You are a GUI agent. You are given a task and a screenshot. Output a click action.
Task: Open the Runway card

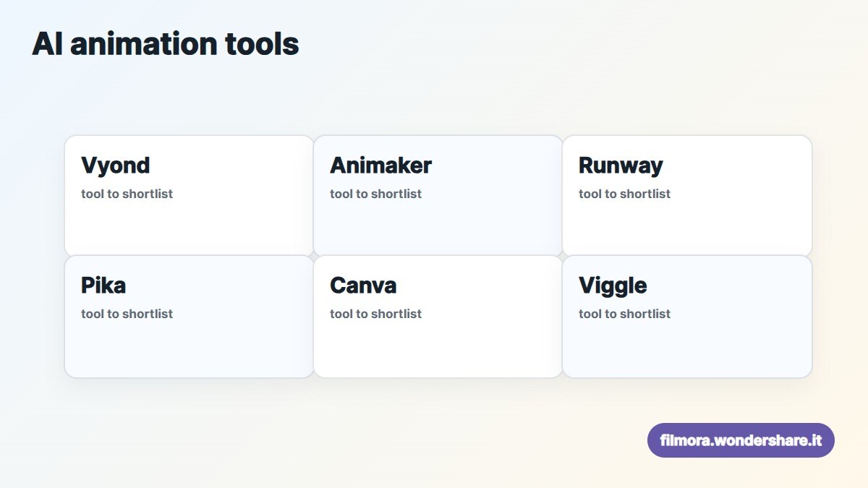pos(687,196)
